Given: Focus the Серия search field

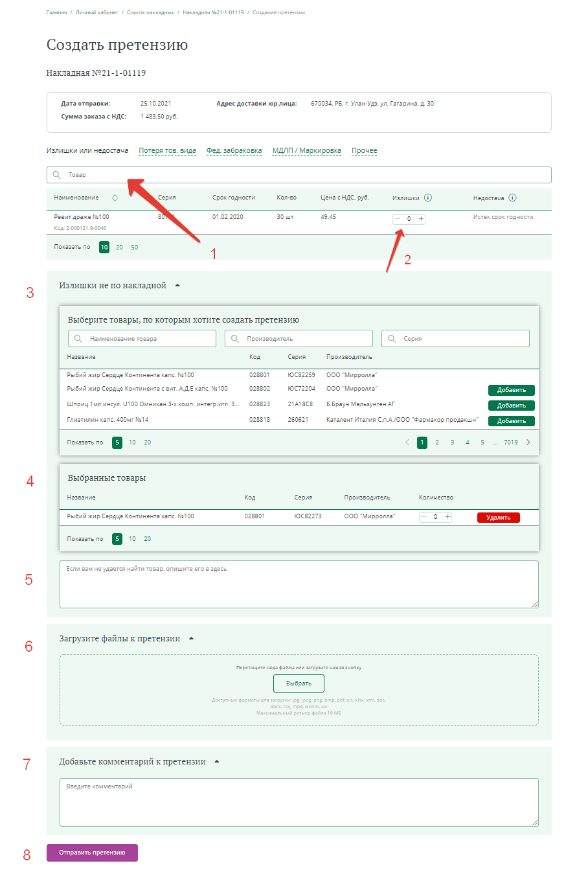Looking at the screenshot, I should 455,339.
